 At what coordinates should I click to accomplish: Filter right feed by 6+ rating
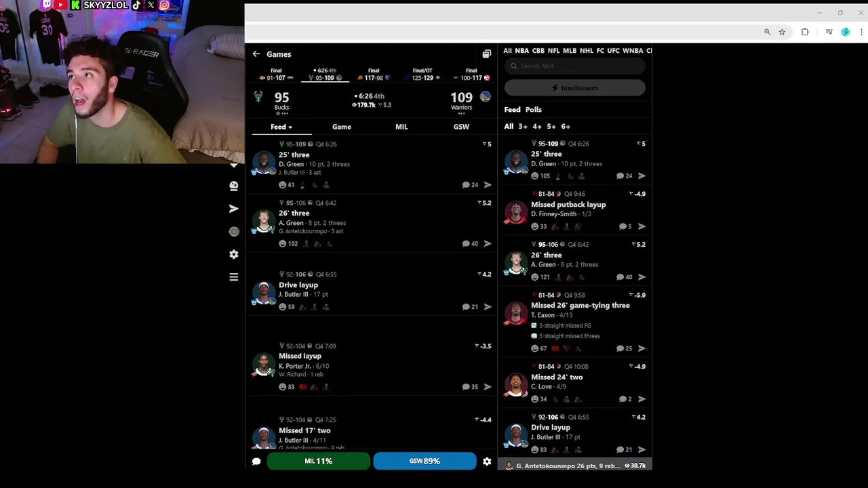(566, 127)
